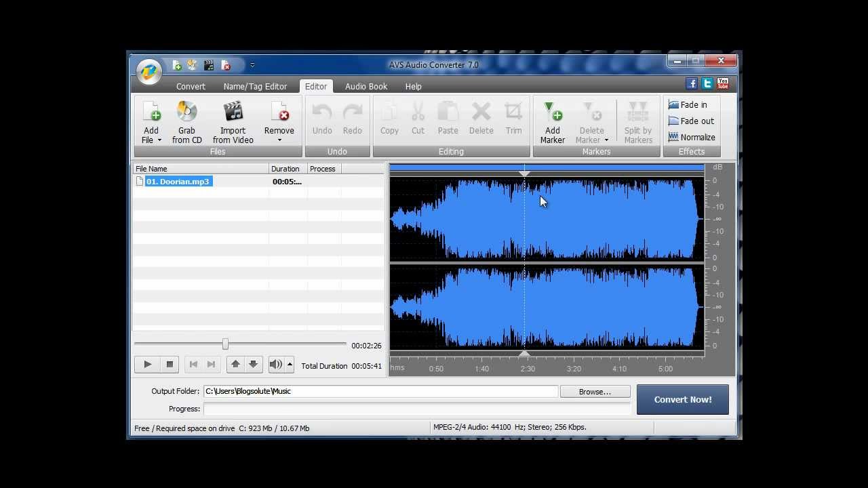Screen dimensions: 868x488
Task: Open the Twitter link icon
Action: coord(707,83)
